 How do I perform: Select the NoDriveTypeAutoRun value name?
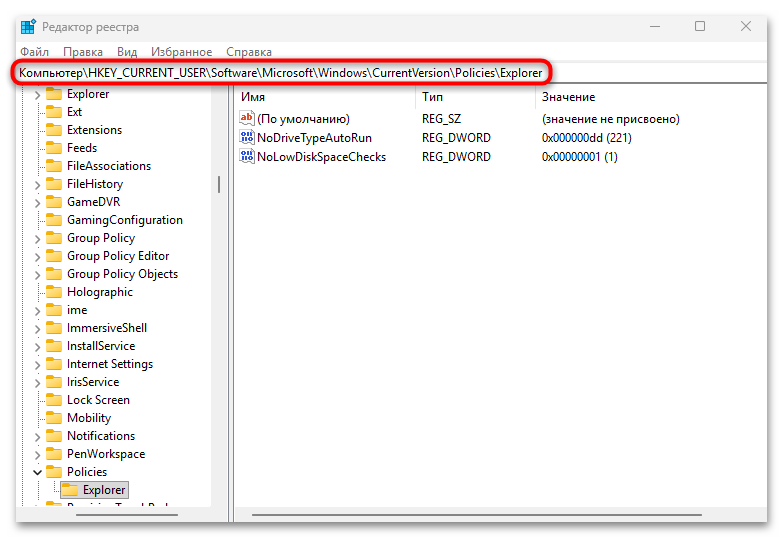coord(314,138)
